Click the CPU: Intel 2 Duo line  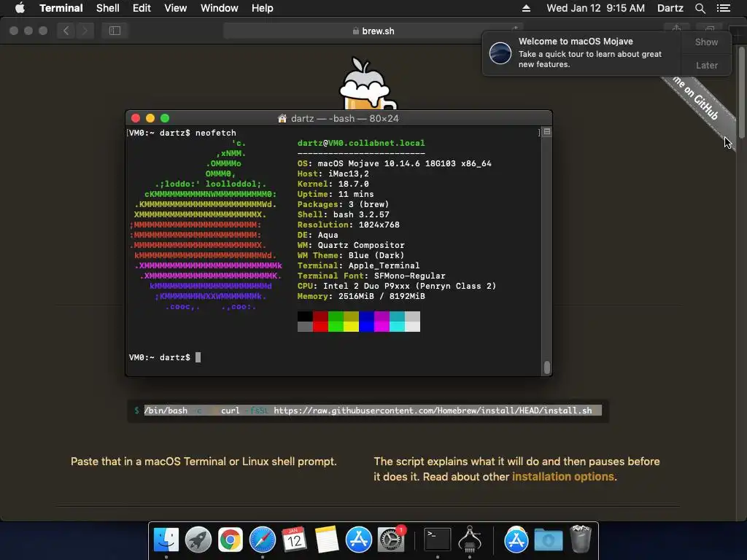[x=397, y=286]
